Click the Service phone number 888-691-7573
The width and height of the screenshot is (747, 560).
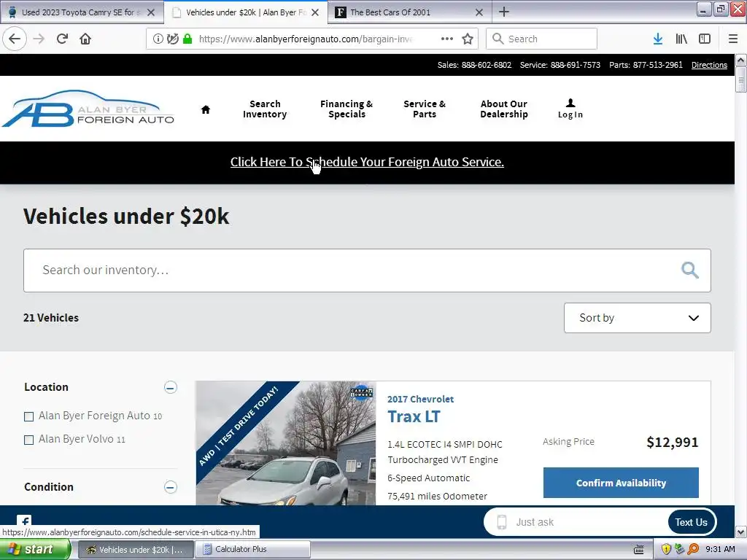coord(576,65)
